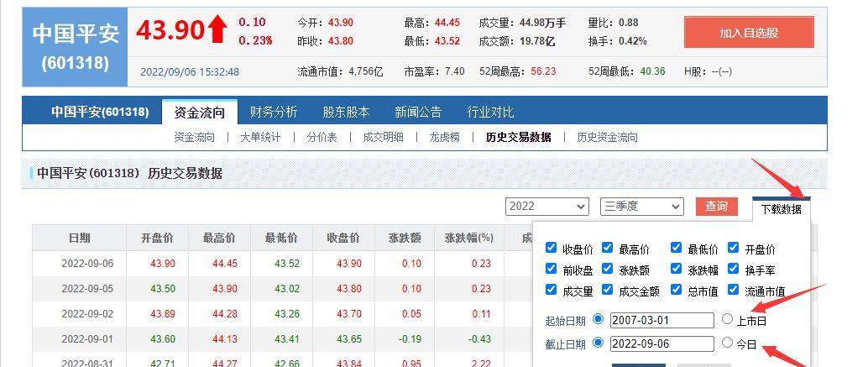The height and width of the screenshot is (367, 868).
Task: Switch to the 新闻公告 tab
Action: click(418, 113)
